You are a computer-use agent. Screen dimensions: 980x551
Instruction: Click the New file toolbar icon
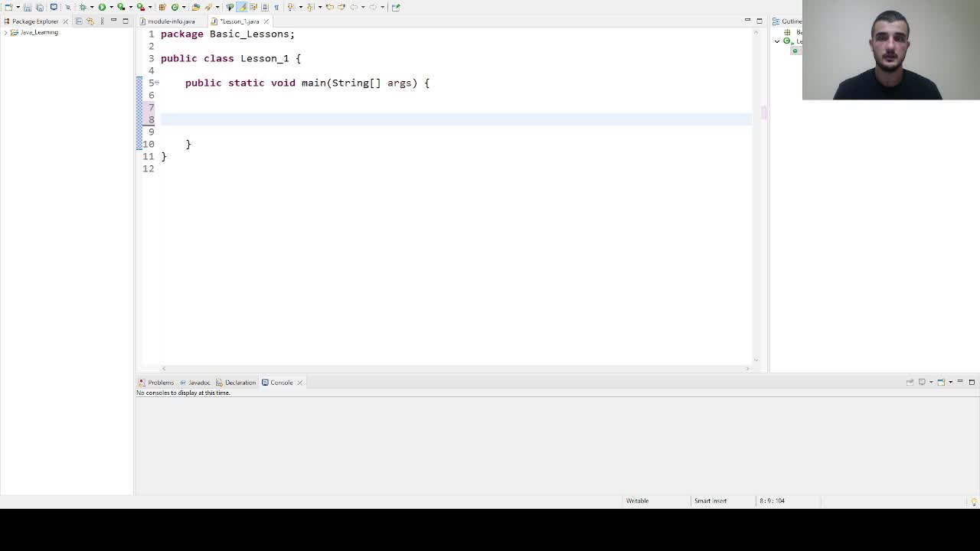pos(8,7)
